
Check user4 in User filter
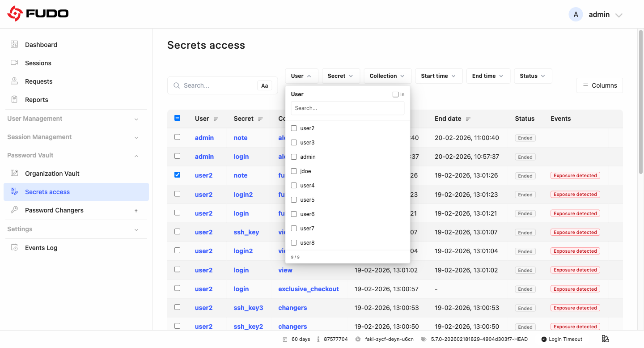(x=294, y=186)
